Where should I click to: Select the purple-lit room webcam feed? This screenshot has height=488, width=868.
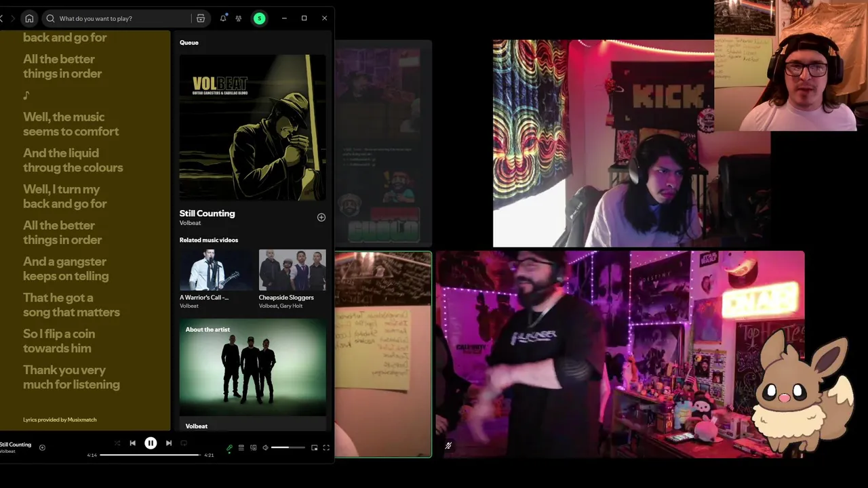(620, 354)
